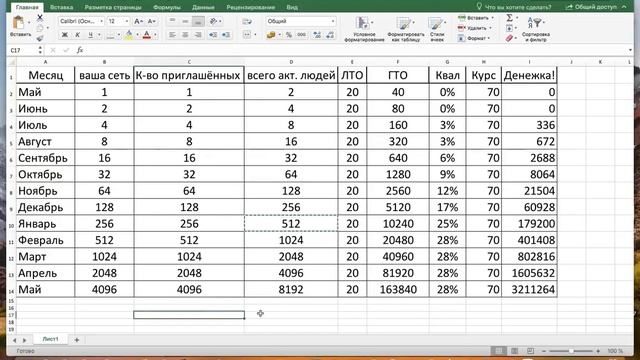The width and height of the screenshot is (640, 360).
Task: Click the zoom in plus button
Action: click(598, 351)
